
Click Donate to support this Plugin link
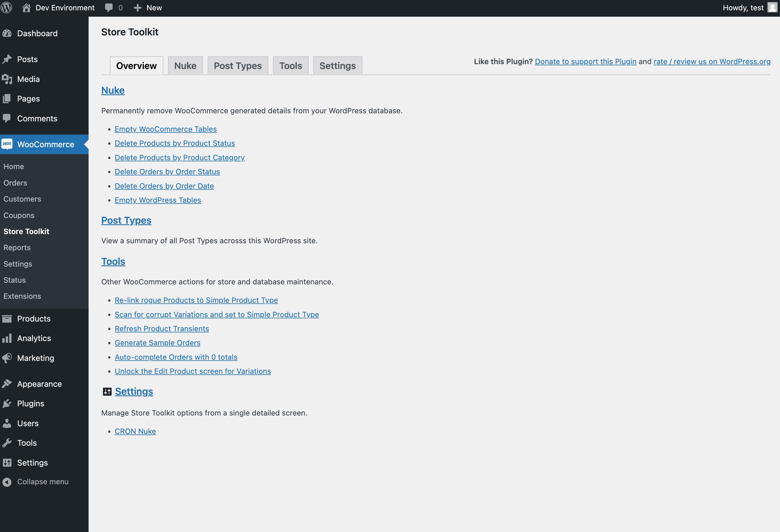[x=586, y=62]
